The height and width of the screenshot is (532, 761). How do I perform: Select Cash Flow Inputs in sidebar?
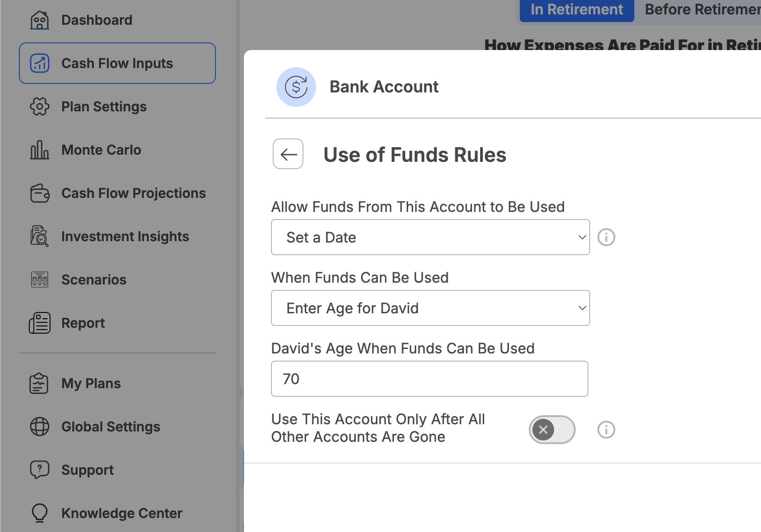[117, 63]
